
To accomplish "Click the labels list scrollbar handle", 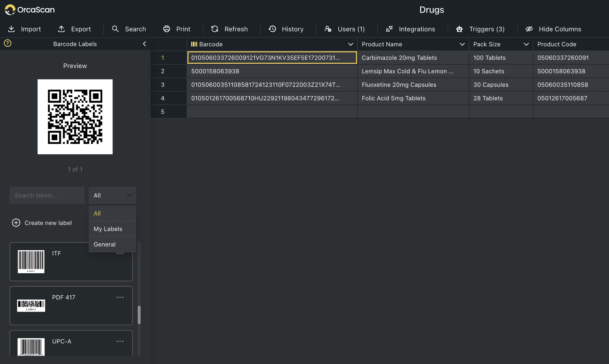I will point(139,315).
